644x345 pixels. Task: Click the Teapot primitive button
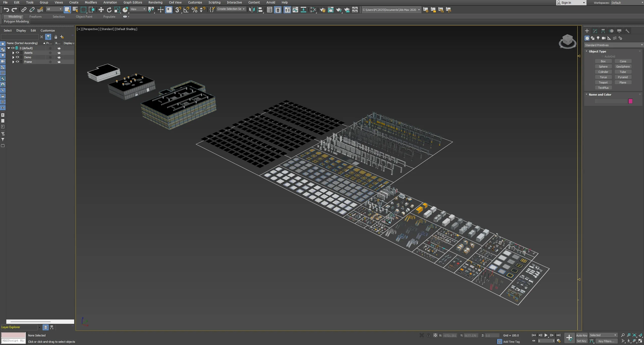(x=603, y=82)
